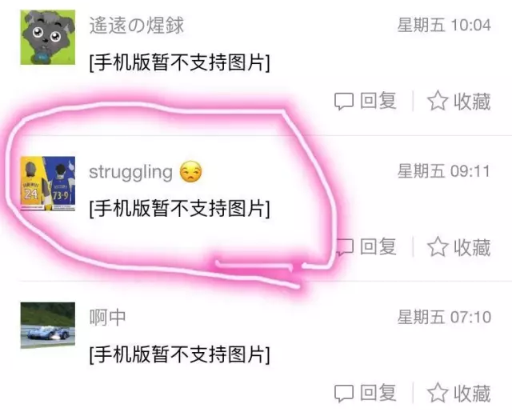
Task: Click reply speech bubble icon under struggling's comment
Action: click(344, 247)
